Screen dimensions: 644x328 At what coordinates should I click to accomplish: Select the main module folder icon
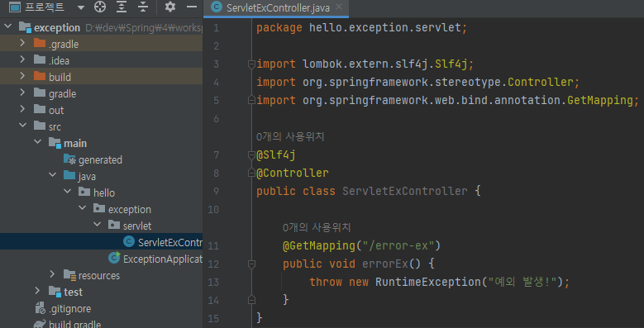[55, 143]
